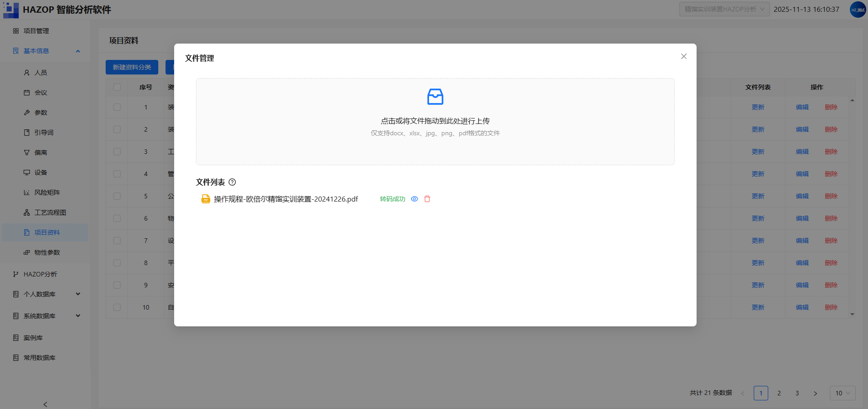Click the 偏离 filter icon
868x409 pixels.
click(x=27, y=153)
